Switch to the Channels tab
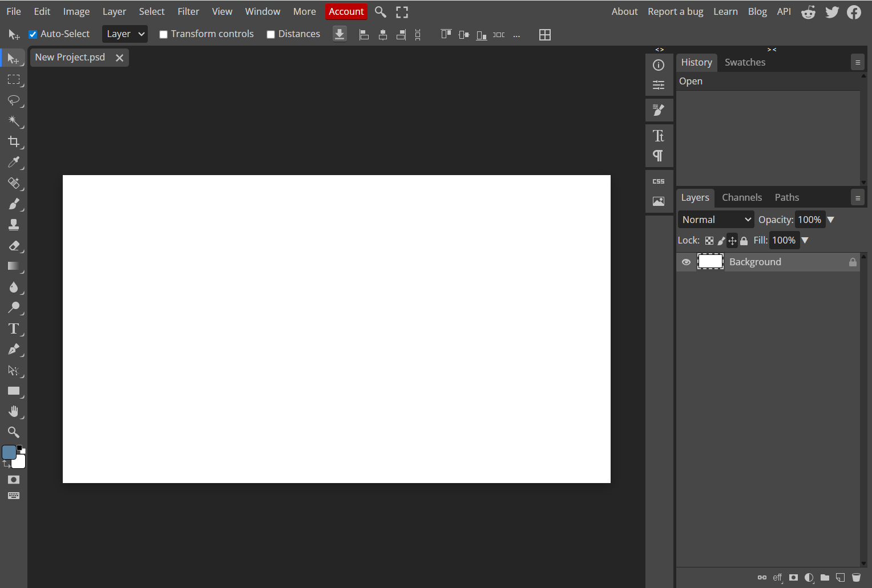Screen dimensions: 872x588 click(x=742, y=197)
